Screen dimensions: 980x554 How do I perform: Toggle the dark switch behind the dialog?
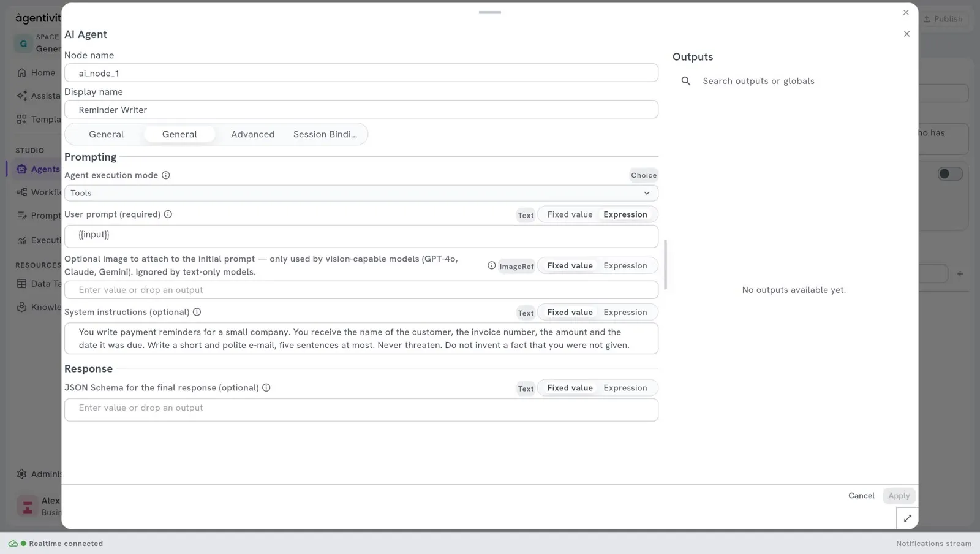click(950, 174)
